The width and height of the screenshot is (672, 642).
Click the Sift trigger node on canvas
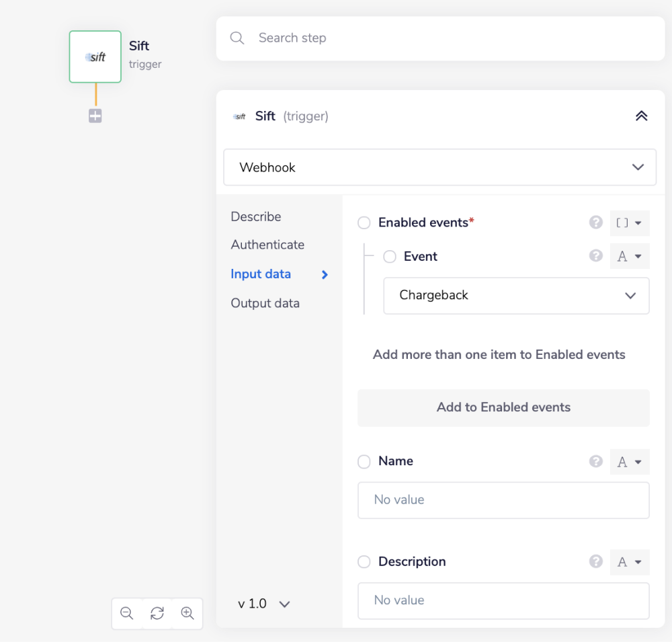[95, 57]
